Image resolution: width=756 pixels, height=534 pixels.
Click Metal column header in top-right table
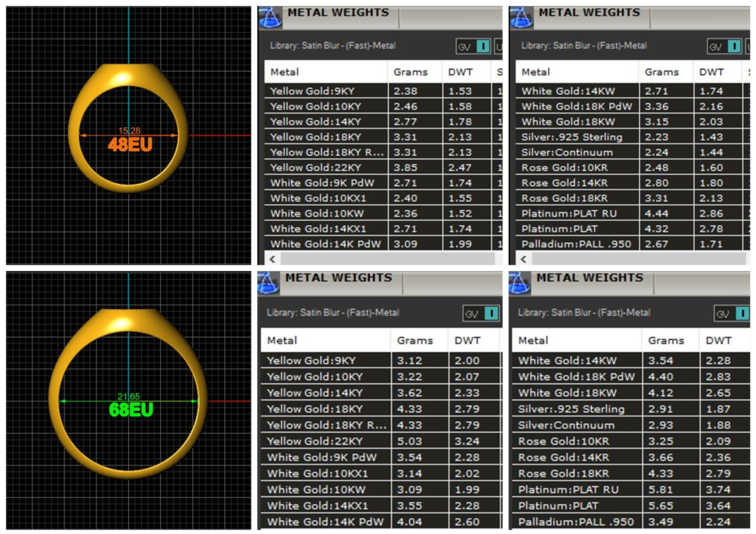click(x=535, y=72)
